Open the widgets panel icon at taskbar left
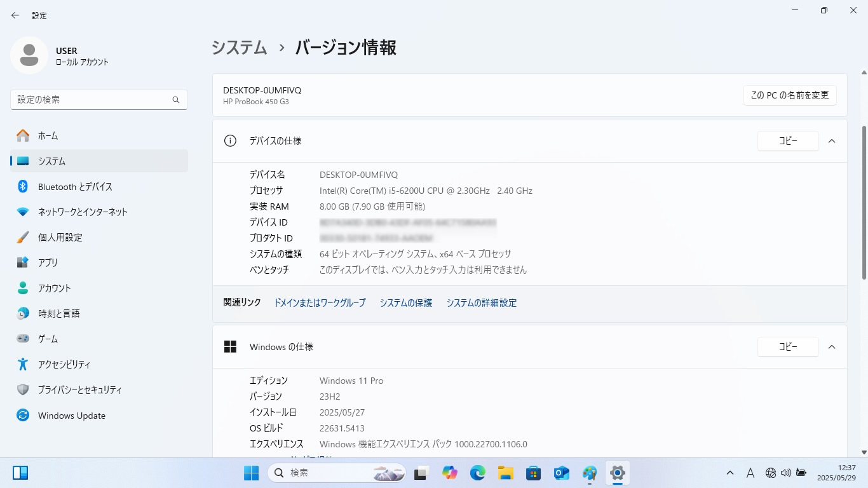 click(20, 473)
